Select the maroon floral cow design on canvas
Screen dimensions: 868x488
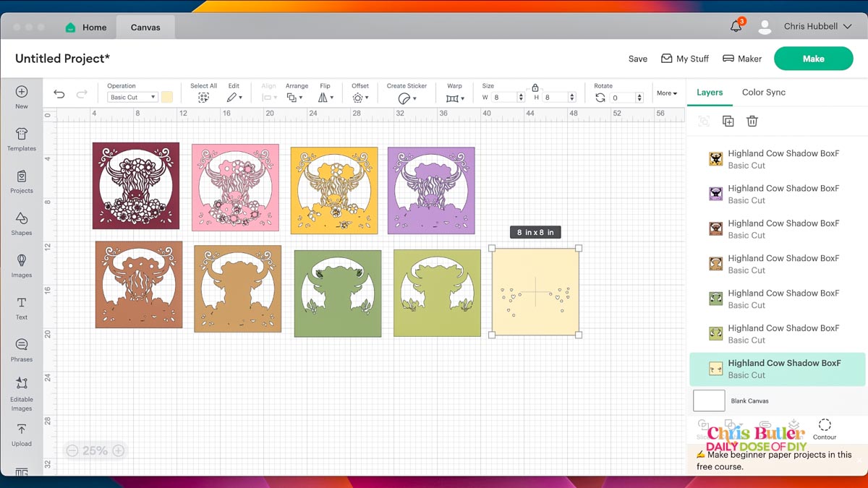coord(136,186)
